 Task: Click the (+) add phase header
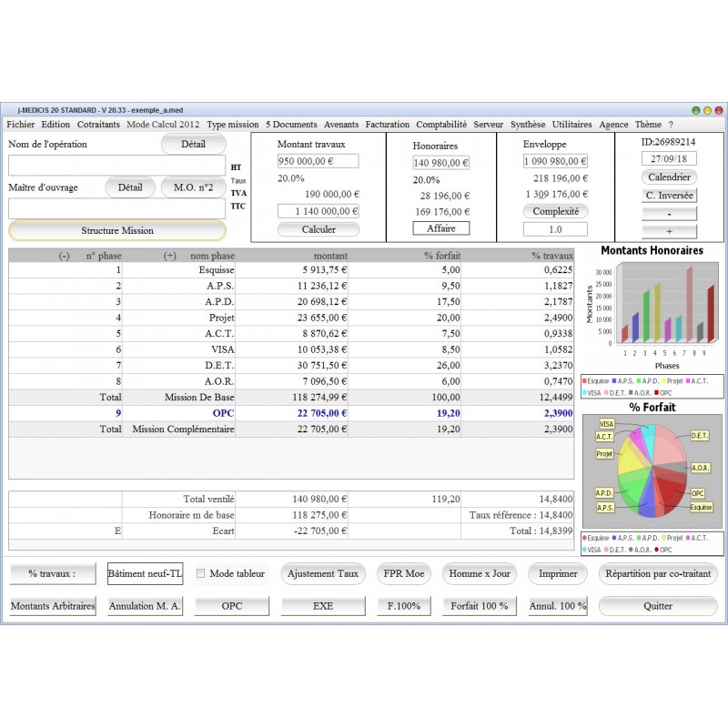(x=170, y=256)
